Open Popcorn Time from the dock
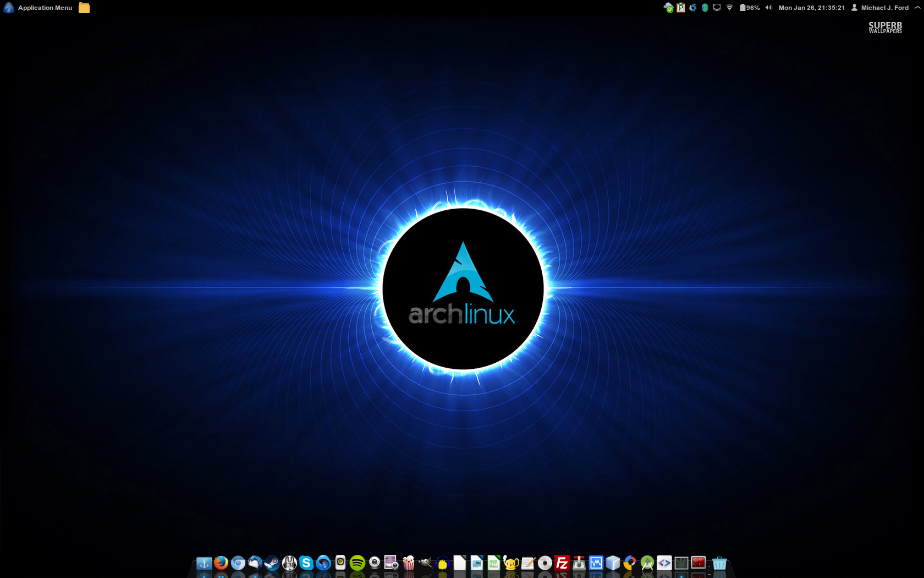The image size is (924, 578). pos(409,563)
